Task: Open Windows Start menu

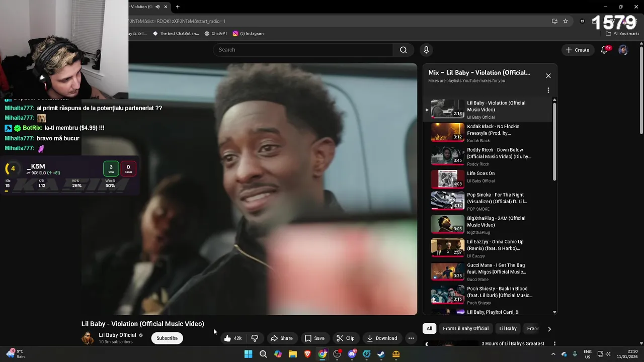Action: (248, 354)
